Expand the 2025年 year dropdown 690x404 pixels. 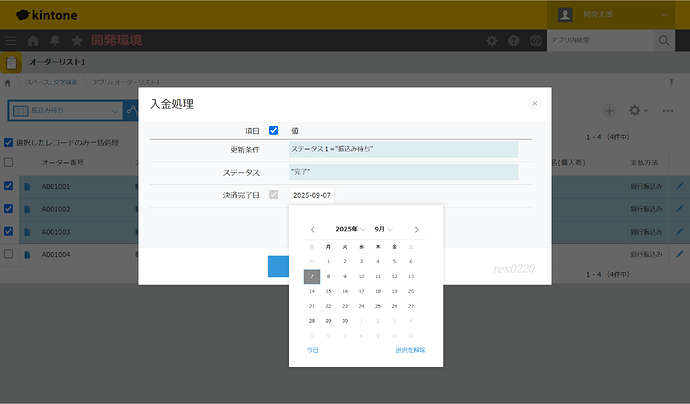click(351, 229)
